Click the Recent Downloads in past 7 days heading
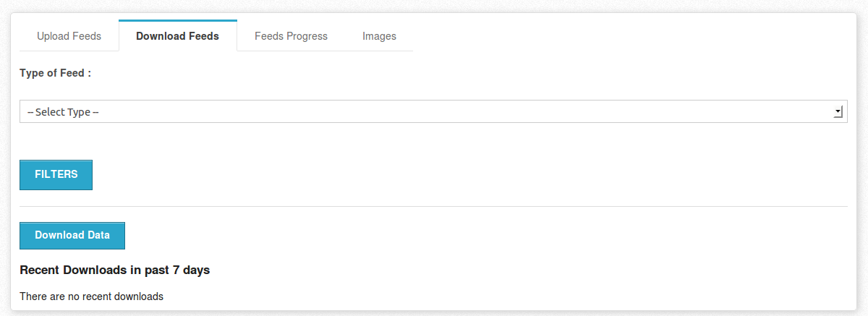This screenshot has width=868, height=316. pyautogui.click(x=115, y=270)
